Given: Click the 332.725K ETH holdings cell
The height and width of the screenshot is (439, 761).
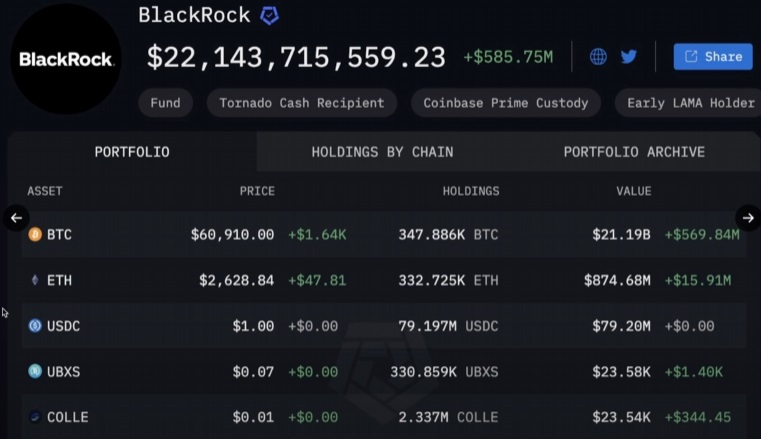Looking at the screenshot, I should point(448,280).
